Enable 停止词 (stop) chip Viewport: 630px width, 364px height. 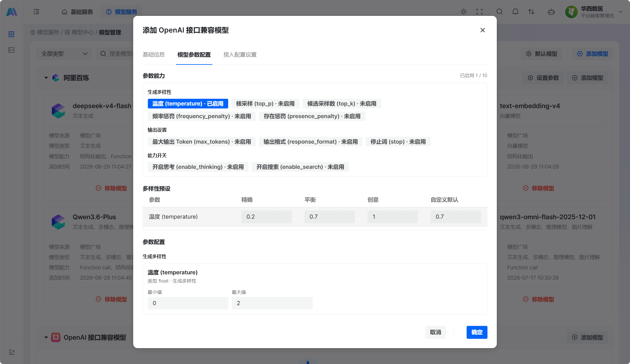pos(398,142)
